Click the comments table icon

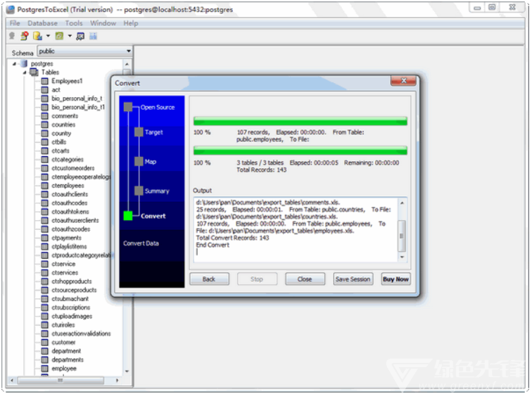(x=44, y=116)
